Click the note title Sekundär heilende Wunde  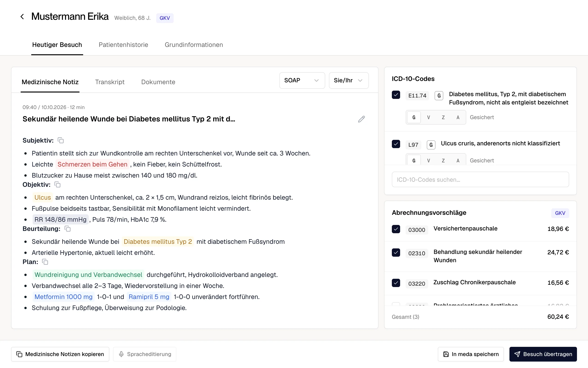point(129,119)
